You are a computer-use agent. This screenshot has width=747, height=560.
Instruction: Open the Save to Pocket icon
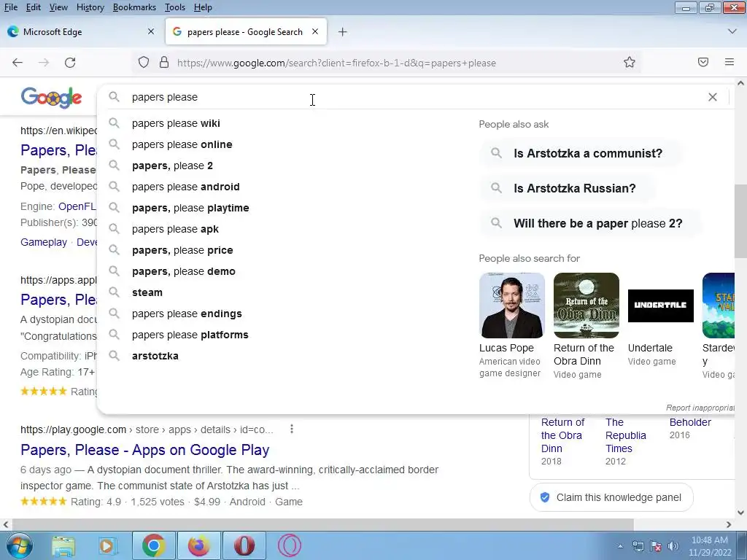pyautogui.click(x=703, y=62)
